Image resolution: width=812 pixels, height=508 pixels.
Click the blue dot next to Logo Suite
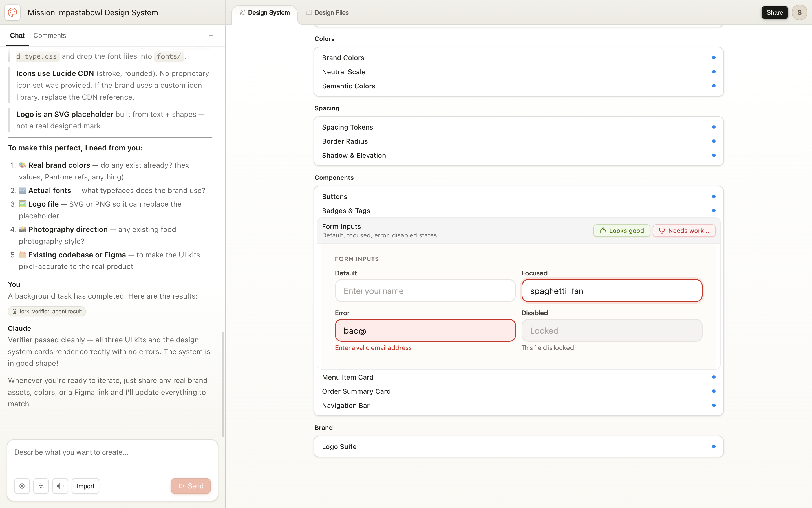click(714, 446)
